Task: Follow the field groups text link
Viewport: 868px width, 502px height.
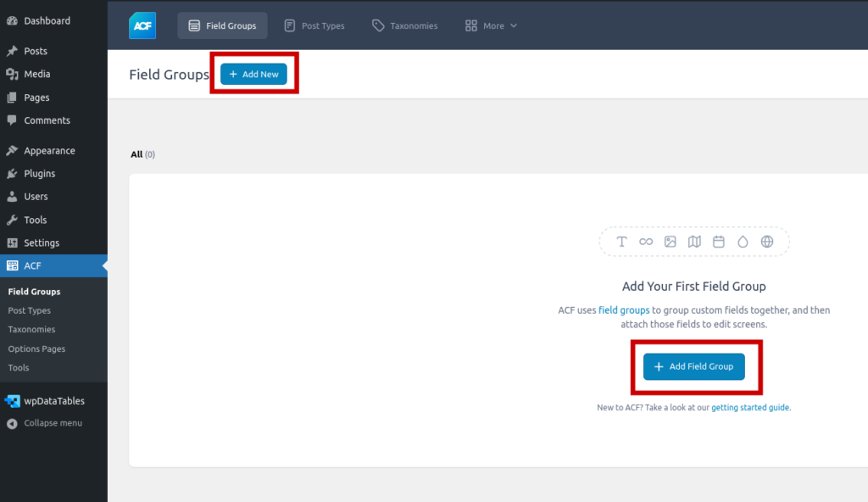Action: tap(624, 310)
